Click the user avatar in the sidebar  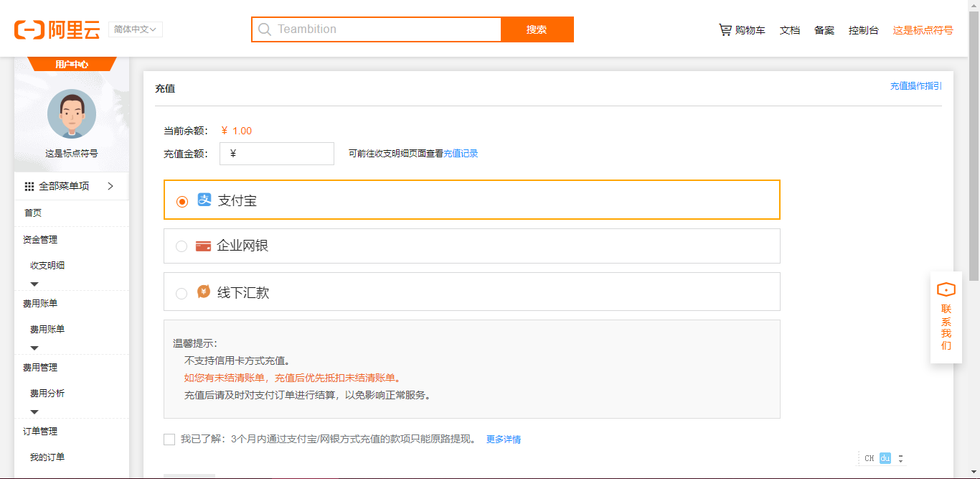point(71,113)
